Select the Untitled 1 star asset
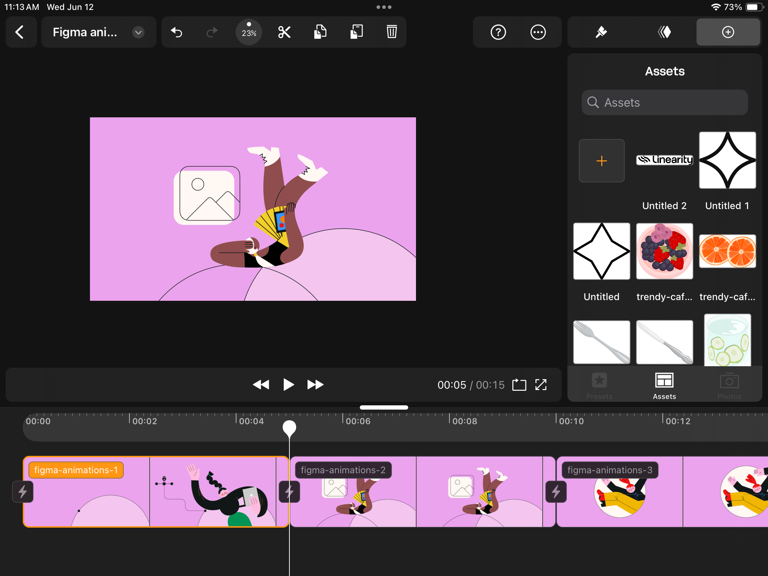The height and width of the screenshot is (576, 768). [727, 160]
